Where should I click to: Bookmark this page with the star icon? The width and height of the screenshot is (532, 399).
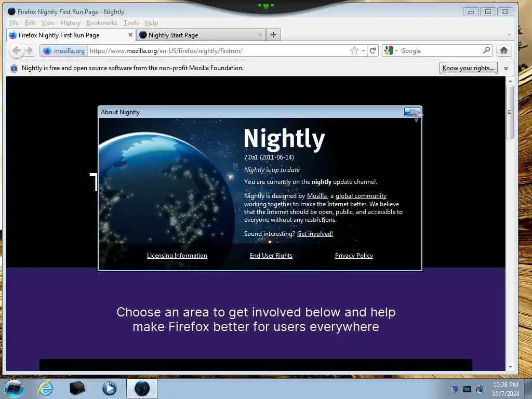coord(354,50)
